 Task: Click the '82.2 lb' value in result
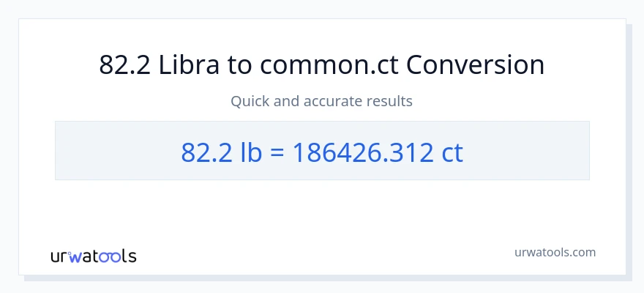pyautogui.click(x=220, y=152)
